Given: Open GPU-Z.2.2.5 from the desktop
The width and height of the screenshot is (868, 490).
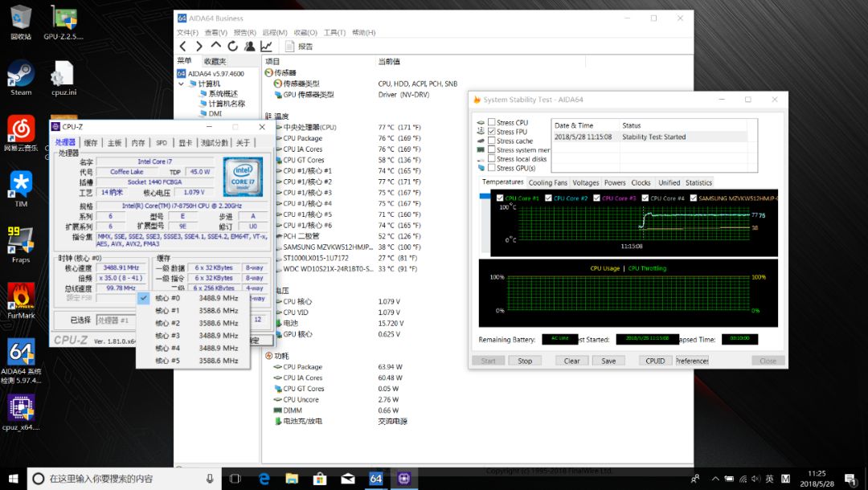Looking at the screenshot, I should 63,18.
